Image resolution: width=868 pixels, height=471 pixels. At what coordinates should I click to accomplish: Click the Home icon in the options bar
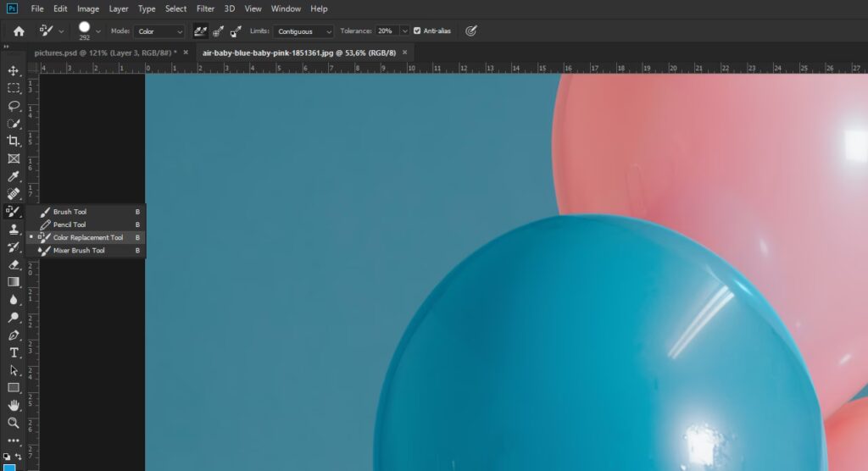[19, 31]
